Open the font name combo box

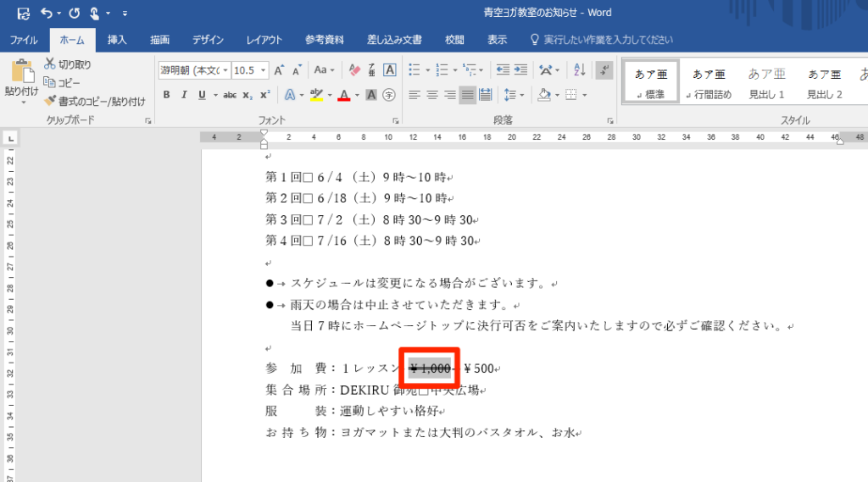194,70
